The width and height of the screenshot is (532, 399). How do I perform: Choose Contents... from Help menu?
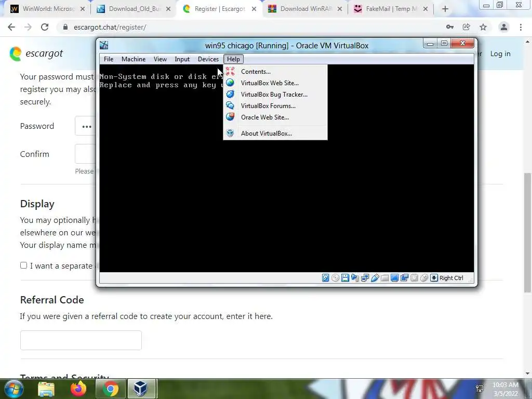pyautogui.click(x=275, y=72)
